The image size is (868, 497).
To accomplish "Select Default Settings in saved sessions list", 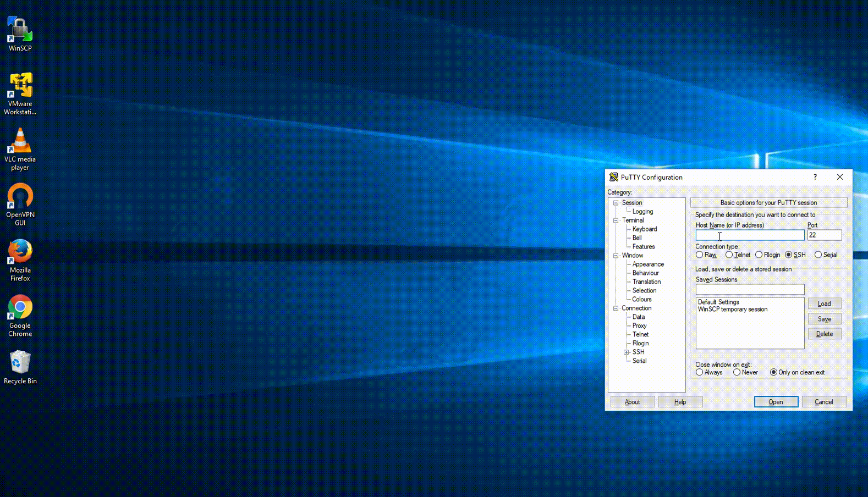I will [x=718, y=302].
